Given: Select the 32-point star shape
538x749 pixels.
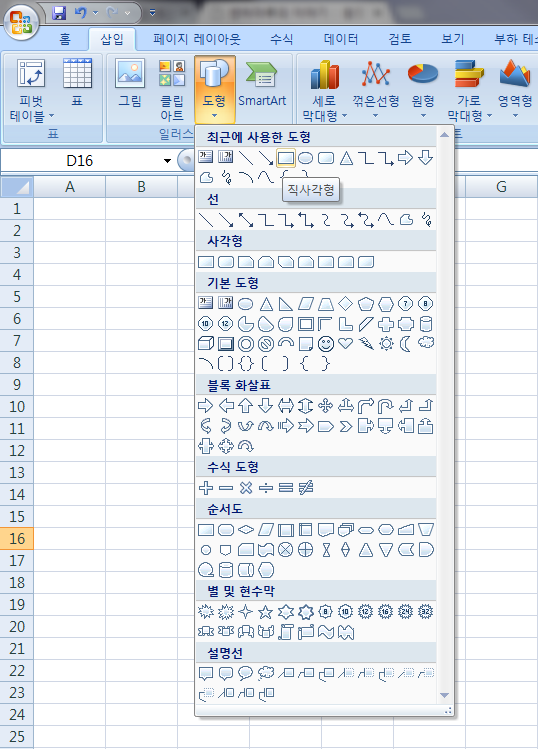Looking at the screenshot, I should point(426,612).
